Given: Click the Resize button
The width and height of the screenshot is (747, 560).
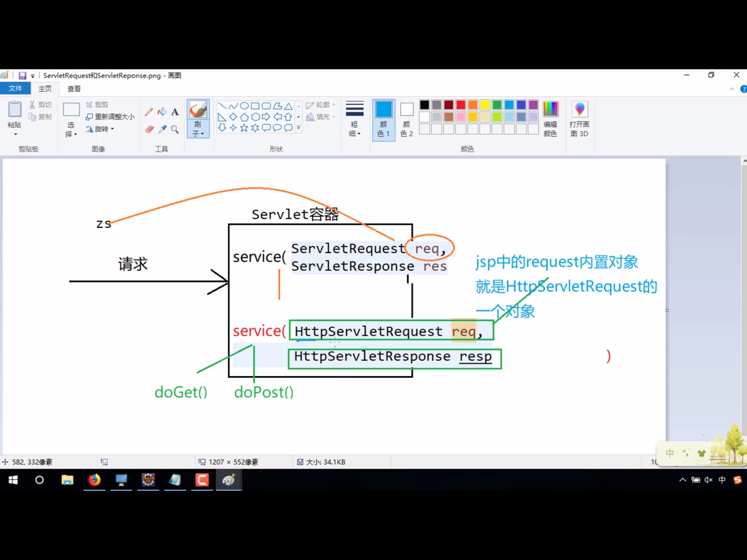Looking at the screenshot, I should click(x=111, y=117).
